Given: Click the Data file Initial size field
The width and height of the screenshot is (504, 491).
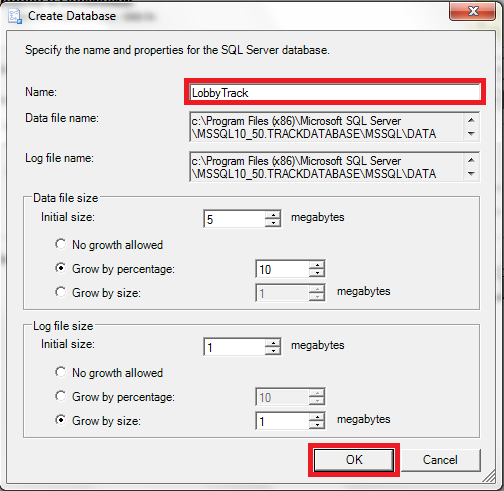Looking at the screenshot, I should tap(234, 219).
